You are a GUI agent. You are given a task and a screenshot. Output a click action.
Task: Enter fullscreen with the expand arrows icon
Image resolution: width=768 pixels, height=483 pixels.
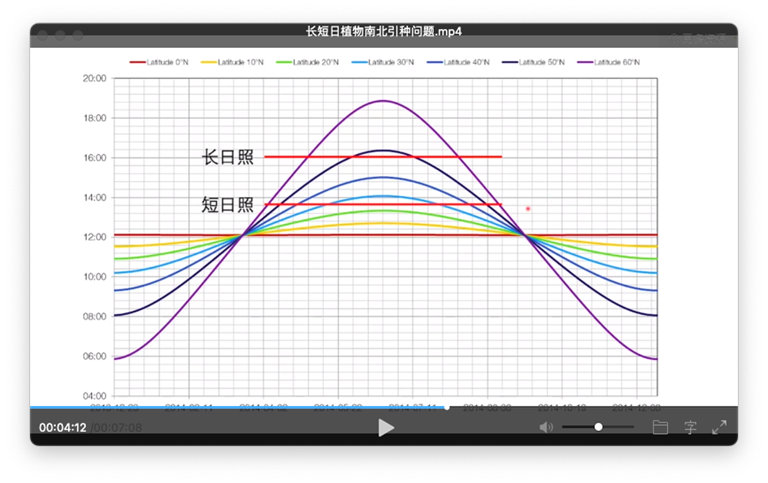pyautogui.click(x=719, y=427)
